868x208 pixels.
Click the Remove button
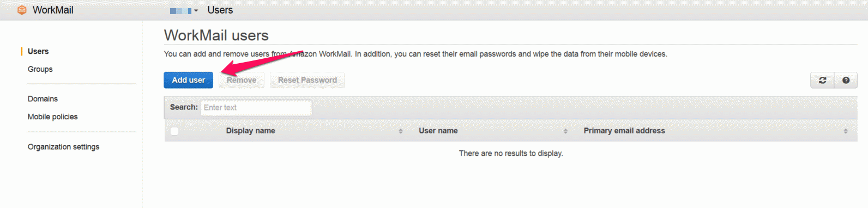tap(242, 80)
